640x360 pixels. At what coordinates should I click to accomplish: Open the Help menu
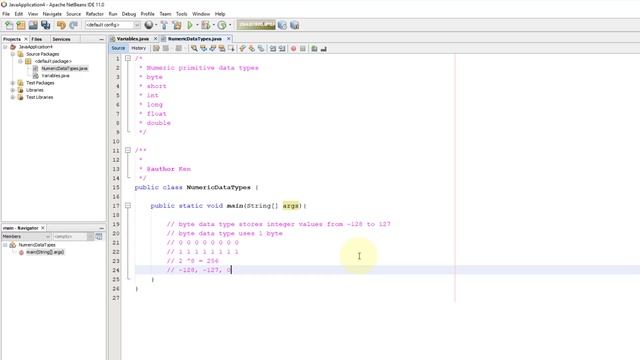(220, 14)
